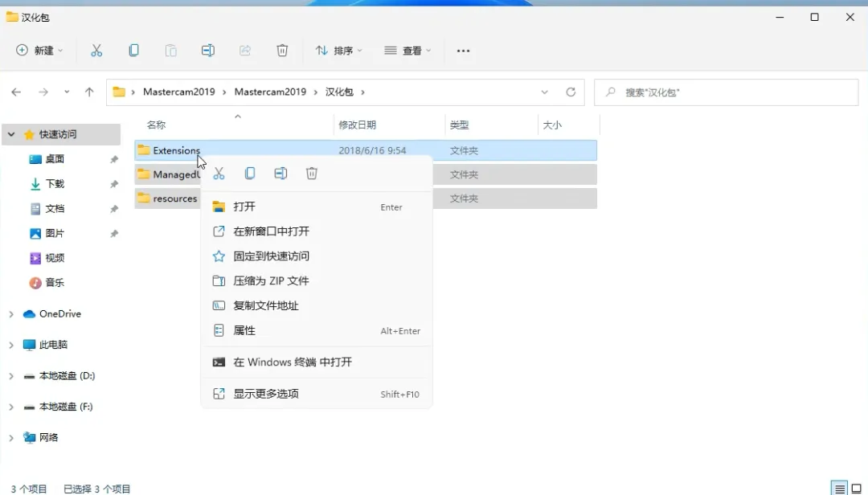This screenshot has height=495, width=868.
Task: Sort by Name (名称) column header
Action: (156, 125)
